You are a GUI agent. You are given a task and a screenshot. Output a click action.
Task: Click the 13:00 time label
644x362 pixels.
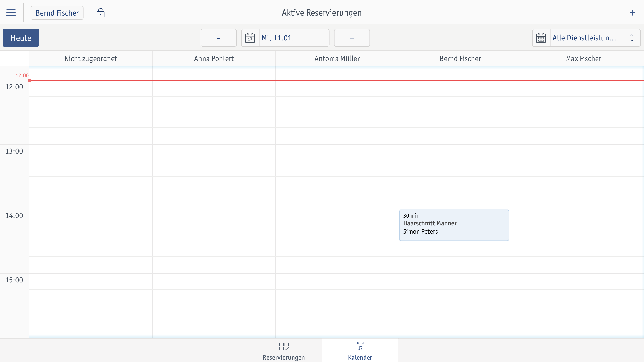click(x=14, y=151)
